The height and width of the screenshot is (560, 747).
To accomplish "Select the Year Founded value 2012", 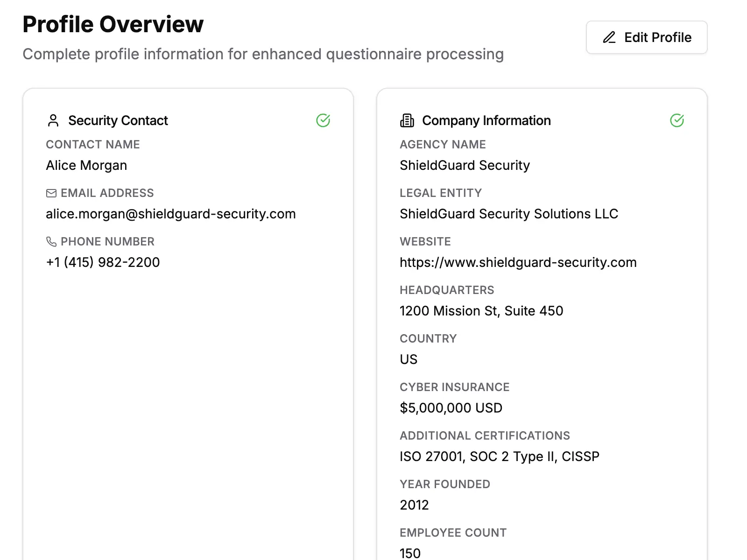I will click(x=414, y=504).
